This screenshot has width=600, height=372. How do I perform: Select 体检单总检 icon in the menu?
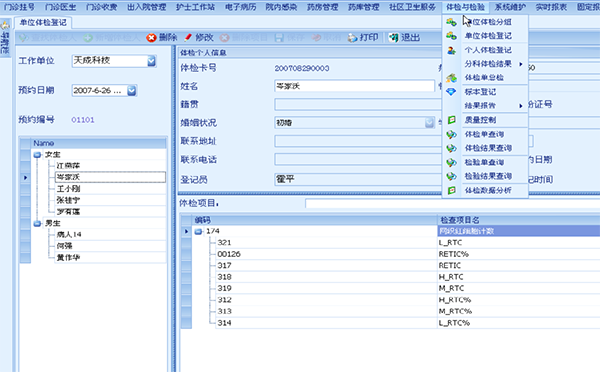click(452, 78)
